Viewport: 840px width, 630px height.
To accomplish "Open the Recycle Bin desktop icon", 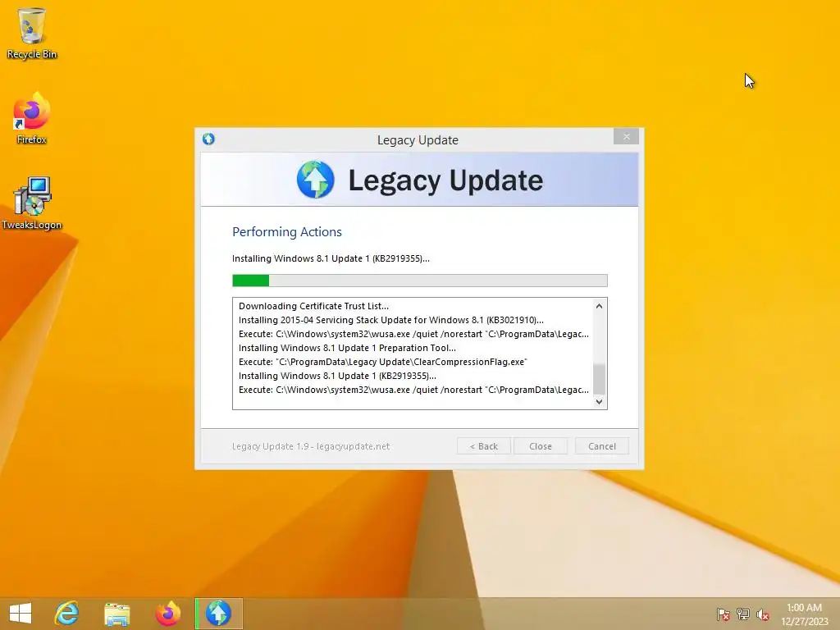I will pyautogui.click(x=32, y=33).
